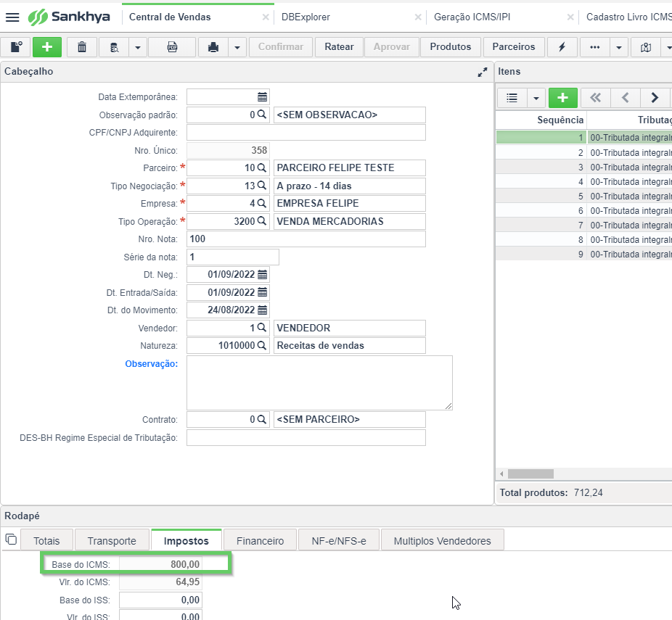Go to first item with double left arrow

pos(595,98)
